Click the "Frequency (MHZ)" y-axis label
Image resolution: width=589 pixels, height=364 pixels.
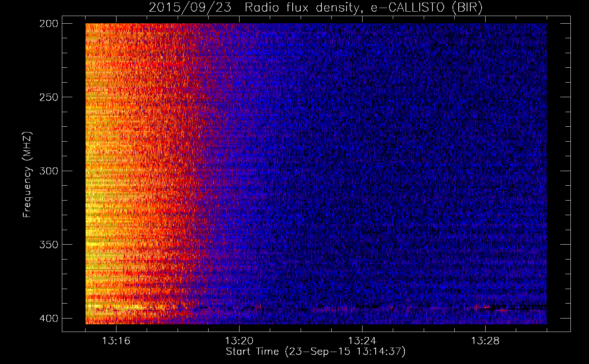point(27,175)
